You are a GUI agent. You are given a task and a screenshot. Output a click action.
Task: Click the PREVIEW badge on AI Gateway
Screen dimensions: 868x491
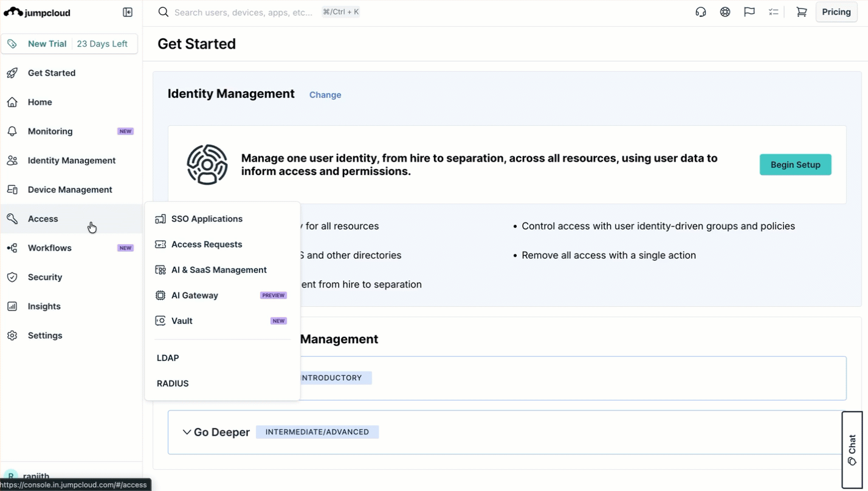[273, 295]
